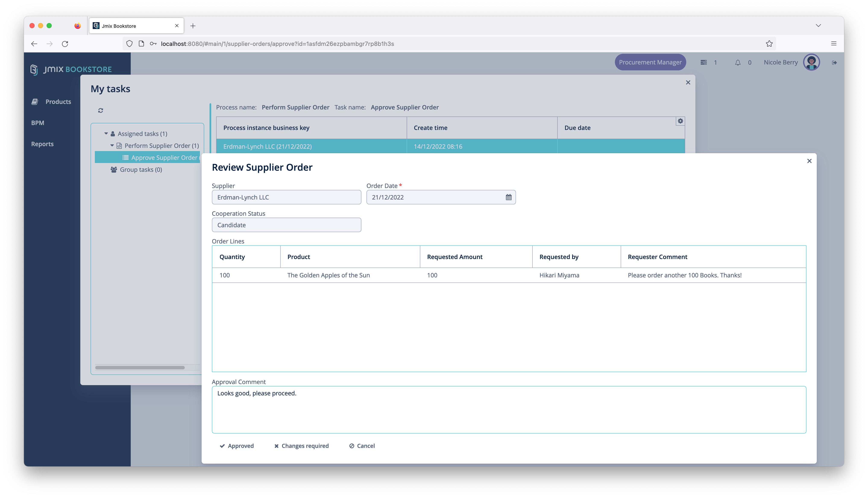Open the Order Date calendar picker
The width and height of the screenshot is (868, 498).
509,197
